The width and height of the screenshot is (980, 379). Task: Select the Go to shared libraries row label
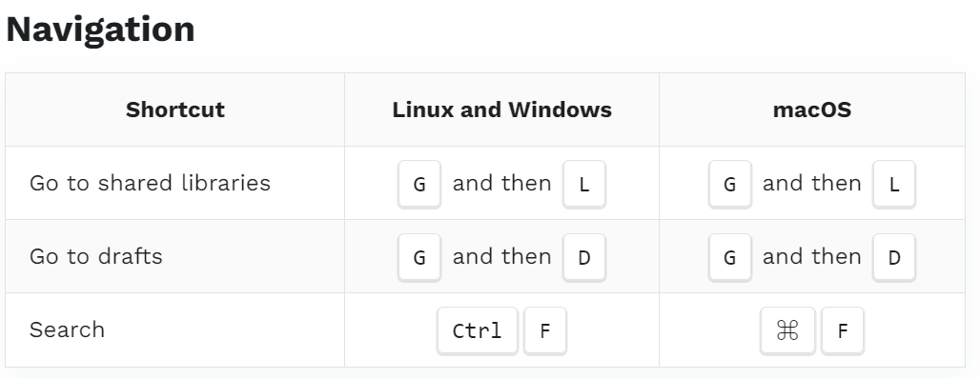point(150,183)
